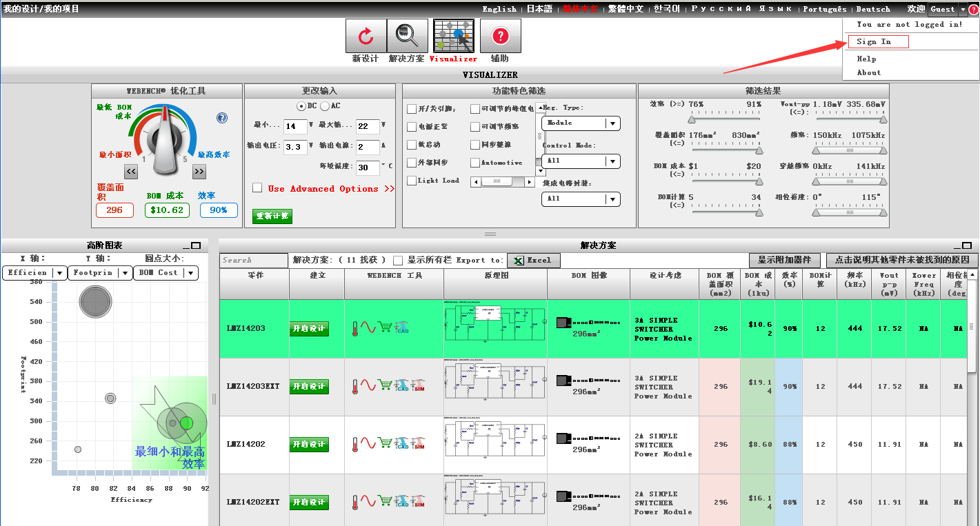Click the thermometer icon in the LMZ14203 row
The width and height of the screenshot is (980, 526).
pos(355,328)
